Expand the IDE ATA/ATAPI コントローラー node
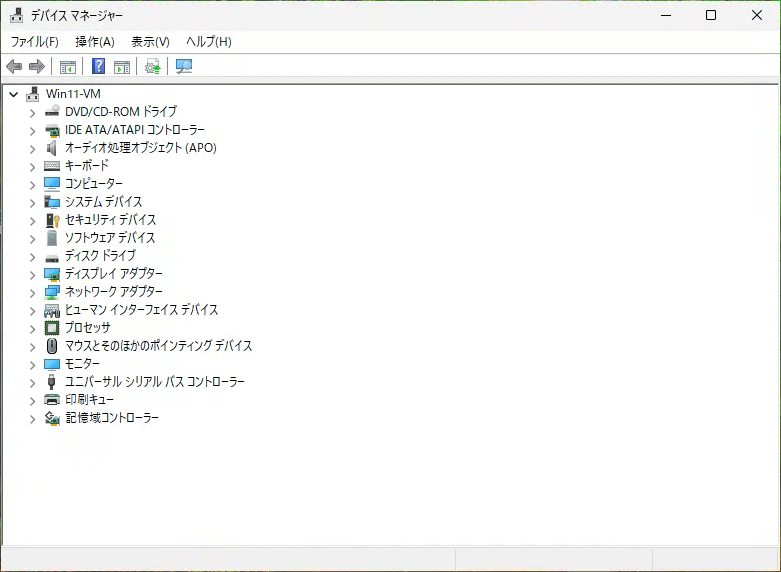 pos(32,131)
